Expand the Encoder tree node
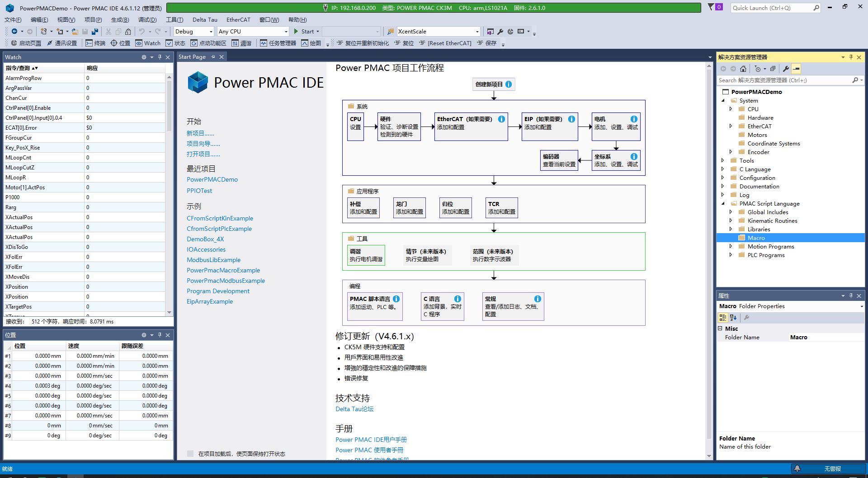Screen dimensions: 868x478 [x=731, y=152]
